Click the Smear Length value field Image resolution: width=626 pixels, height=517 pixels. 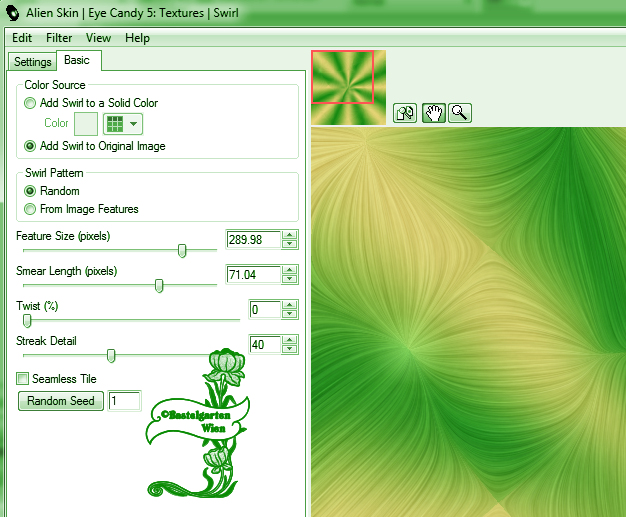[x=254, y=275]
